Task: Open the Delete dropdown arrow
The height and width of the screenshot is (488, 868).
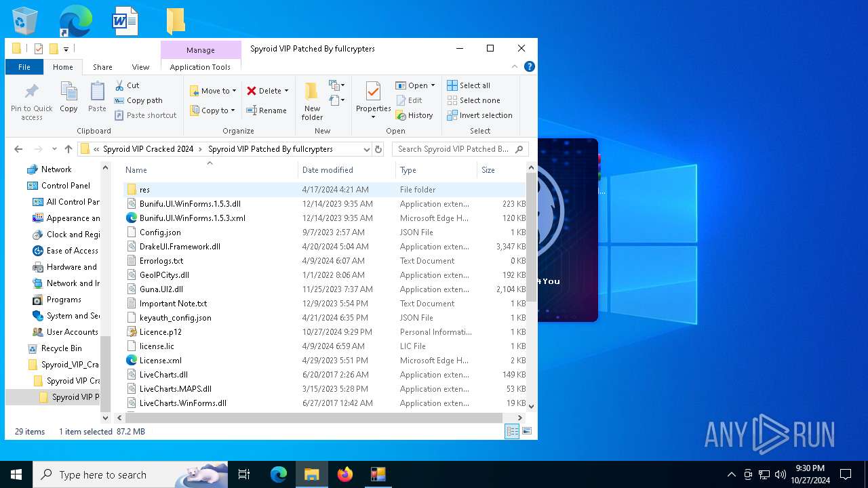Action: (x=286, y=91)
